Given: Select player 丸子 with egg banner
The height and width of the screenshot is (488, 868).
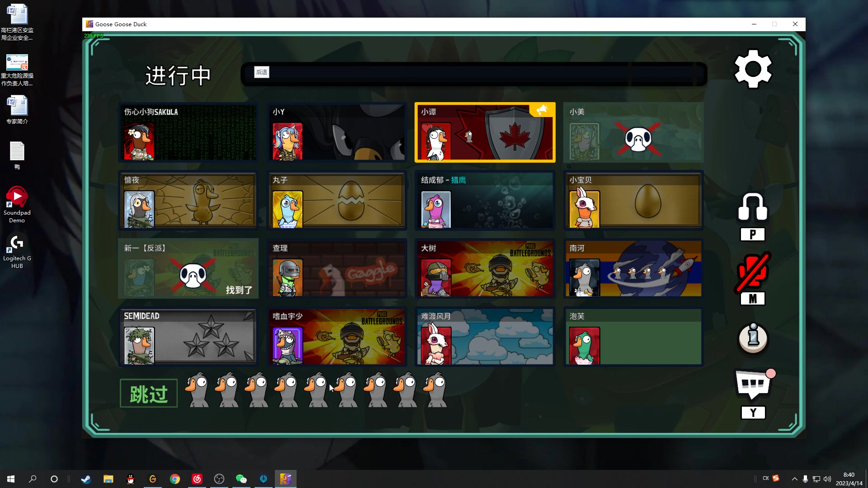Looking at the screenshot, I should (336, 201).
